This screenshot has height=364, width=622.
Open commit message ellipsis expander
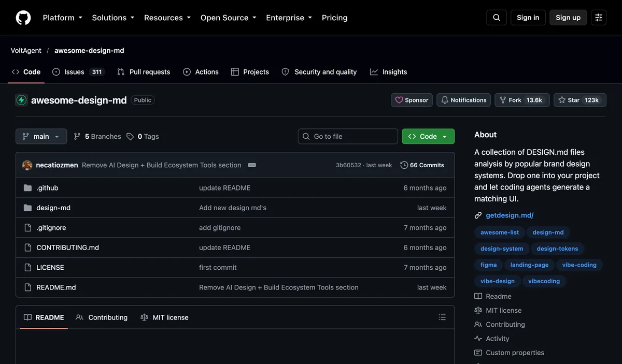[252, 165]
